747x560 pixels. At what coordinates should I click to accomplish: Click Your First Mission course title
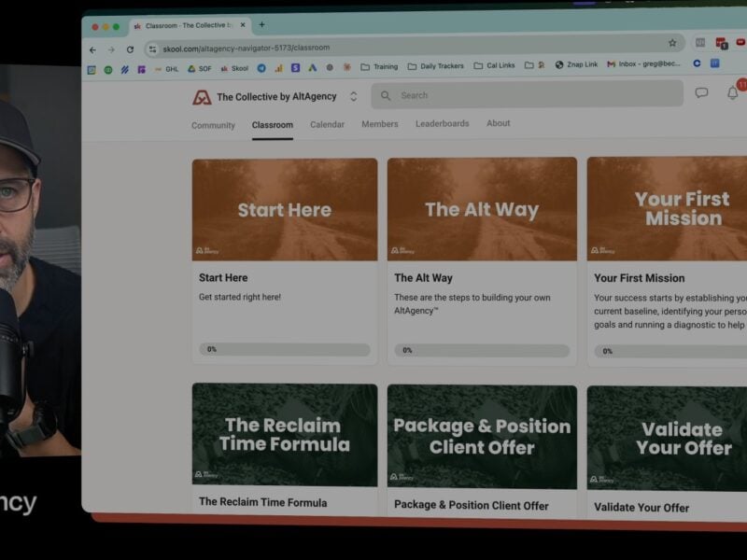639,278
